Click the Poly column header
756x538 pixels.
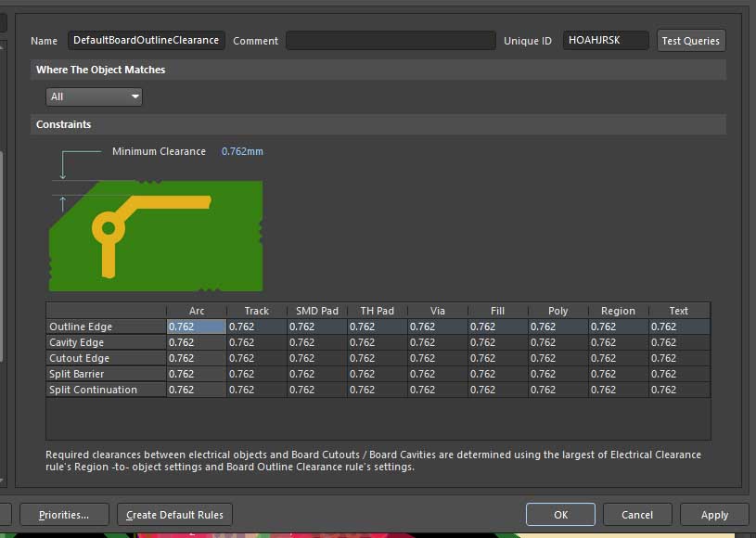tap(557, 311)
